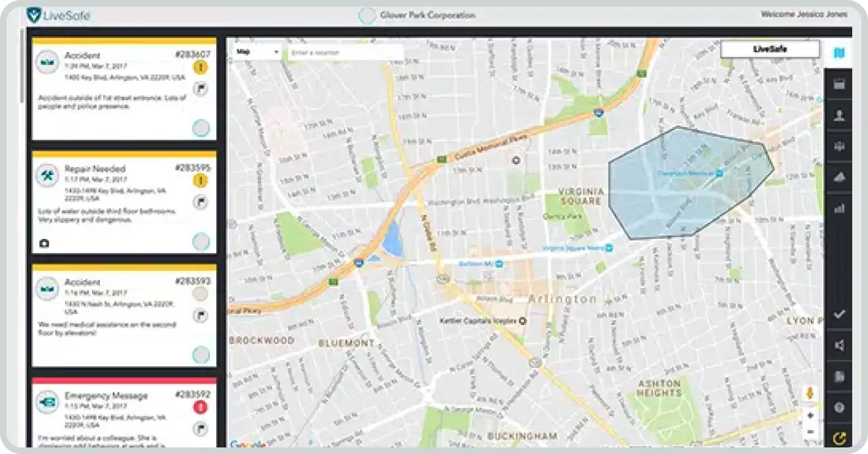Click the camera icon on Repair Needed report
Viewport: 868px width, 454px height.
point(44,243)
